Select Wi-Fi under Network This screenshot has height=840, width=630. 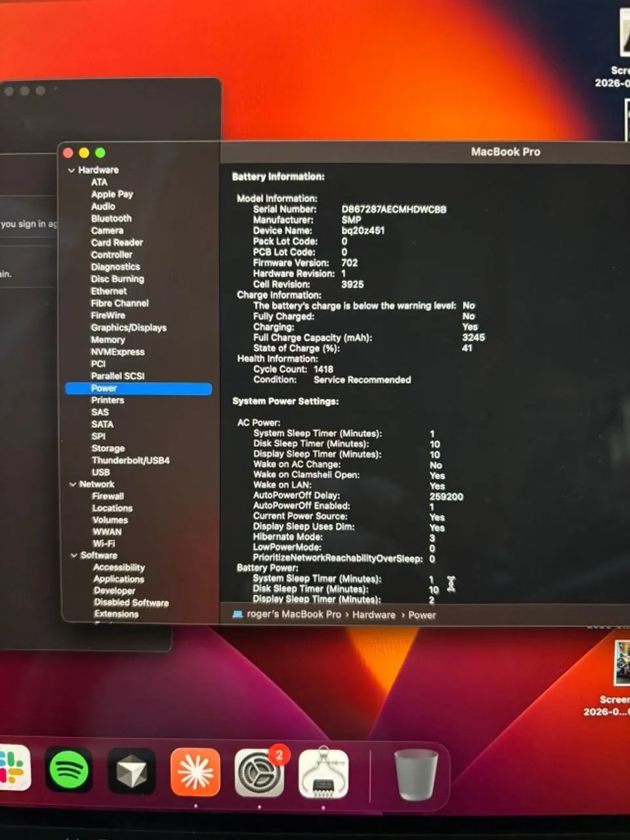click(103, 543)
